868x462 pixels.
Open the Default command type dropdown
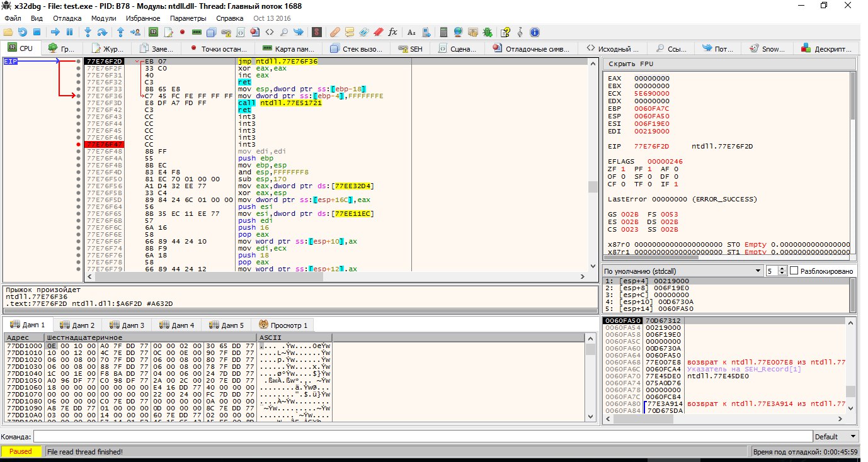835,436
